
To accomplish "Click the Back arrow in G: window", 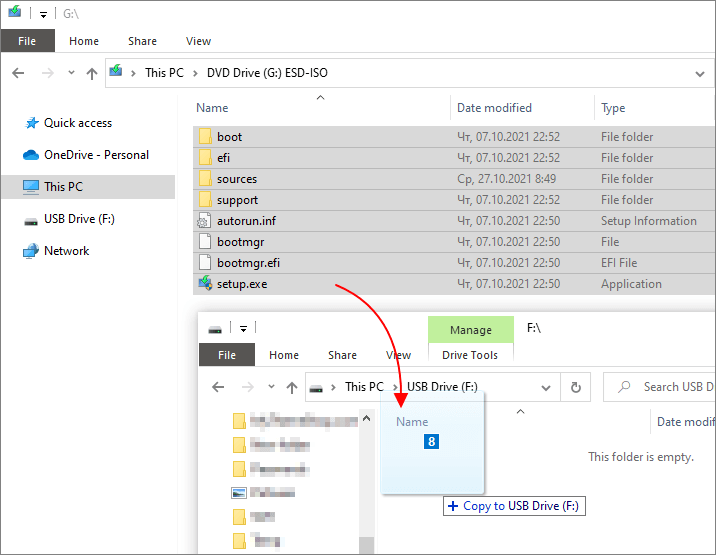I will [x=18, y=73].
